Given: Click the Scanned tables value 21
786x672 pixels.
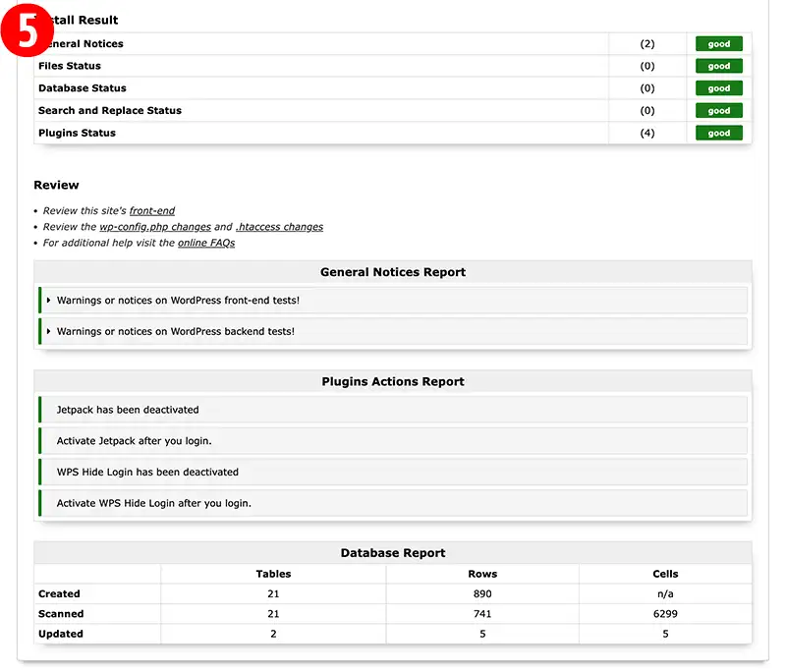Looking at the screenshot, I should [x=273, y=614].
